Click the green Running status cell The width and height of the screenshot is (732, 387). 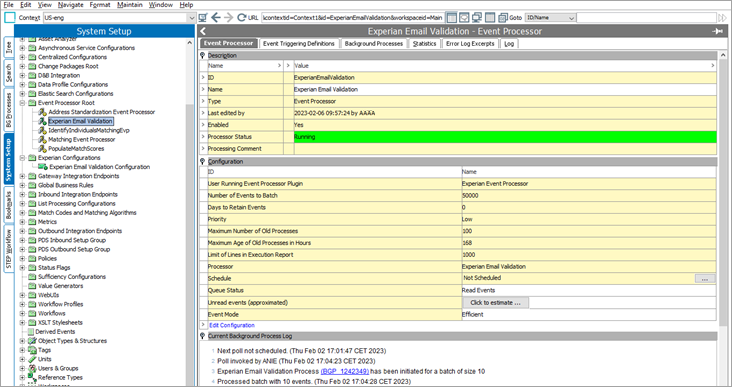[x=505, y=137]
